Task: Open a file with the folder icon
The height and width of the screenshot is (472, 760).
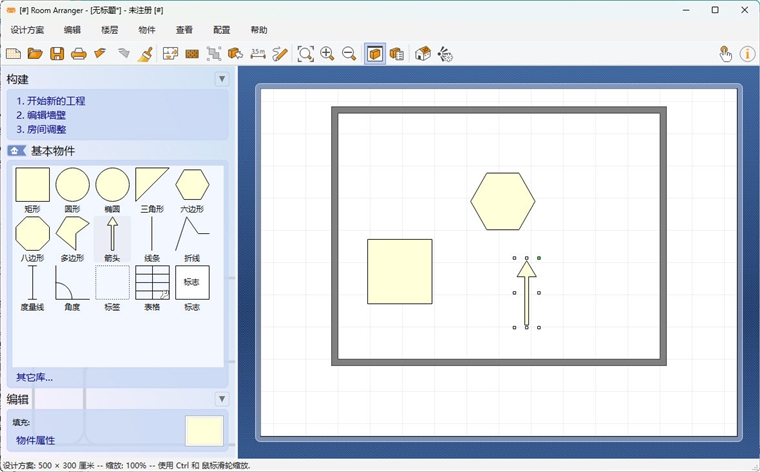Action: [x=35, y=53]
